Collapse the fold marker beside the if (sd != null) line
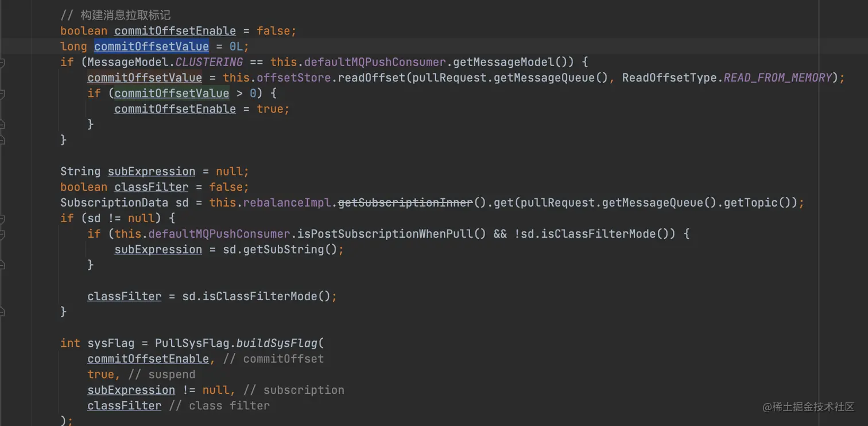This screenshot has width=868, height=426. click(x=2, y=218)
